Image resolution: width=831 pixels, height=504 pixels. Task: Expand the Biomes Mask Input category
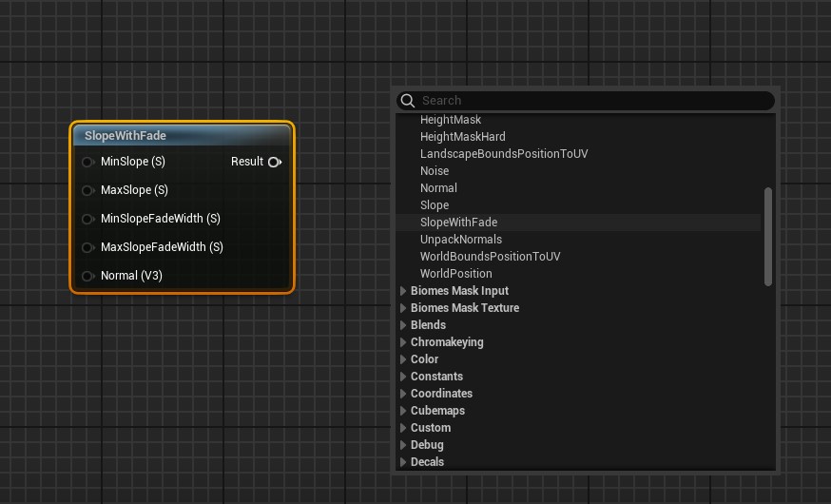coord(403,291)
